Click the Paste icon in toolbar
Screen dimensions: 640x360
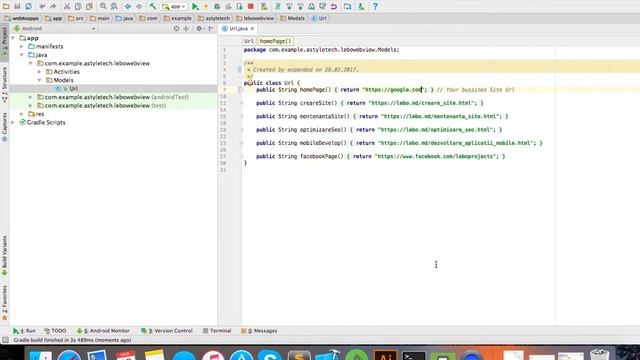tap(89, 6)
